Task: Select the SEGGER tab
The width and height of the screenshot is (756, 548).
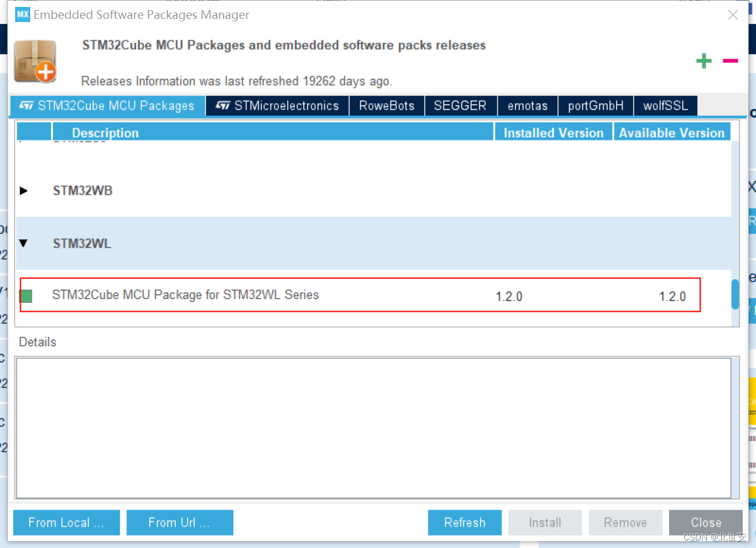Action: [x=461, y=106]
